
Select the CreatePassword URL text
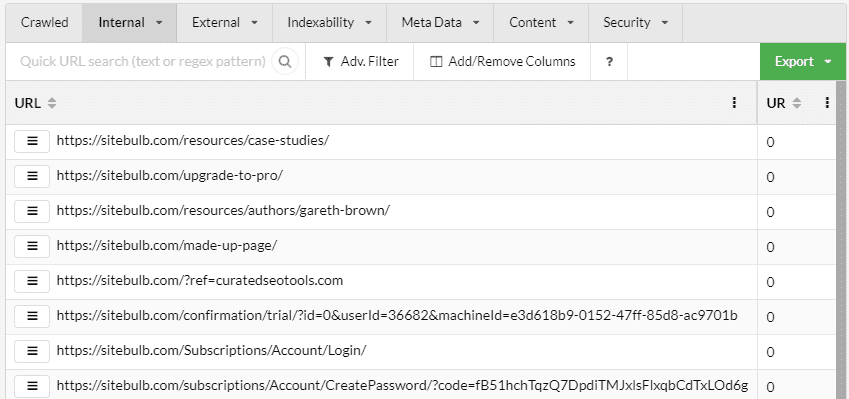point(402,385)
